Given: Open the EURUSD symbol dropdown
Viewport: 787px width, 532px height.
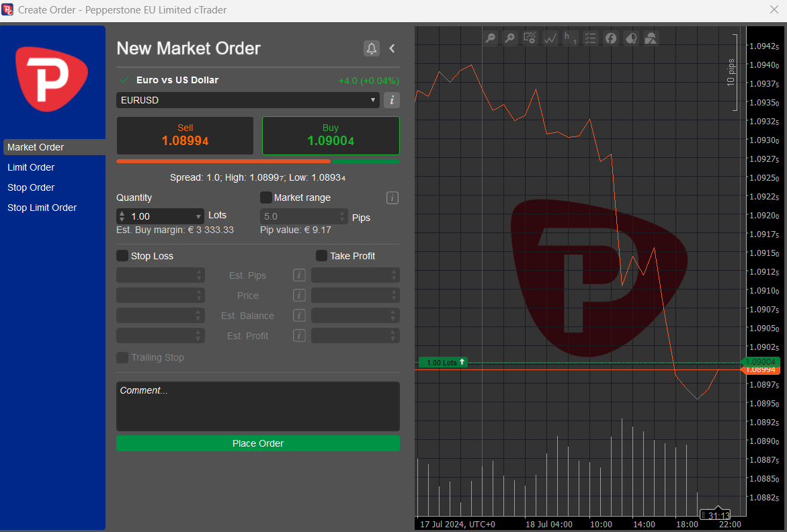Looking at the screenshot, I should tap(248, 100).
